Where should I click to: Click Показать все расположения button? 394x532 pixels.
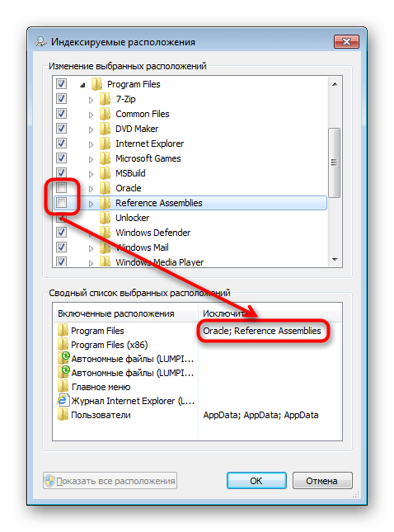point(110,480)
